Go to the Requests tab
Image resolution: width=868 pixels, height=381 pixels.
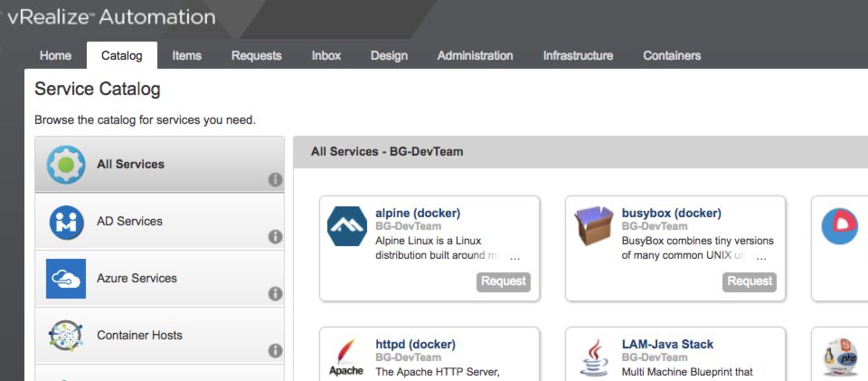point(256,56)
